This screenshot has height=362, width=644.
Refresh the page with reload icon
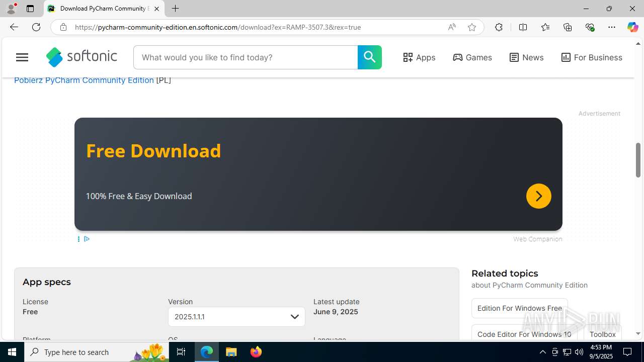[x=36, y=27]
